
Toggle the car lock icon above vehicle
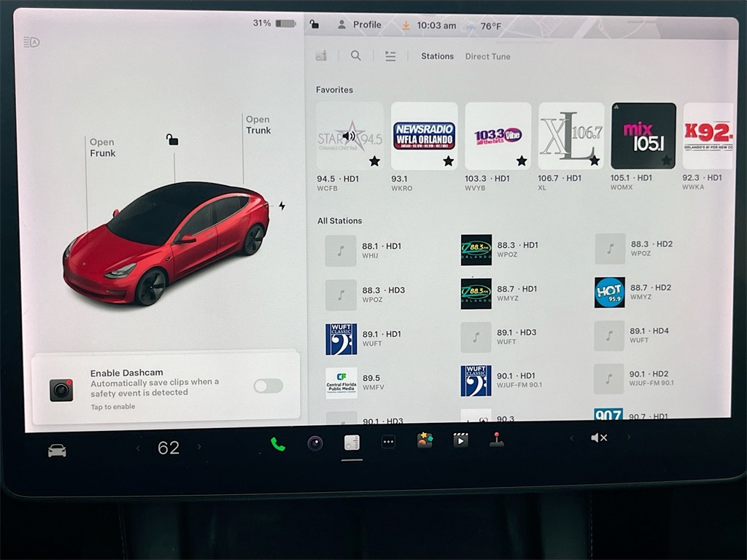[x=172, y=139]
